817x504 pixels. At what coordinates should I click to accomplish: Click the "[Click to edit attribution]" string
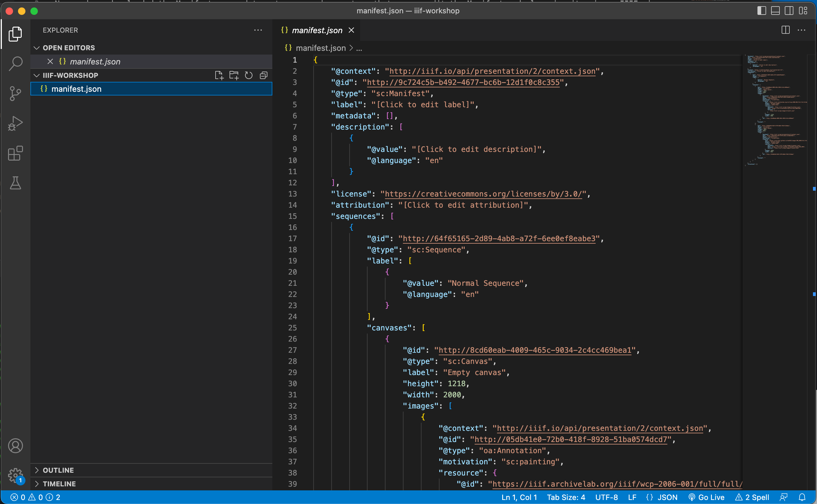pos(463,205)
